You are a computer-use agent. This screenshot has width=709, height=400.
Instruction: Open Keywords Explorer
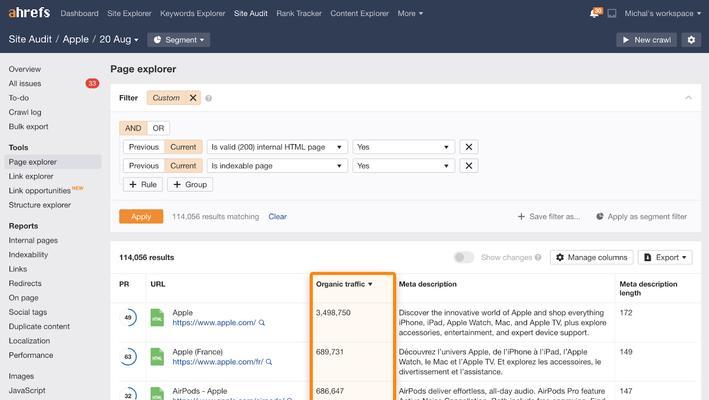(193, 14)
